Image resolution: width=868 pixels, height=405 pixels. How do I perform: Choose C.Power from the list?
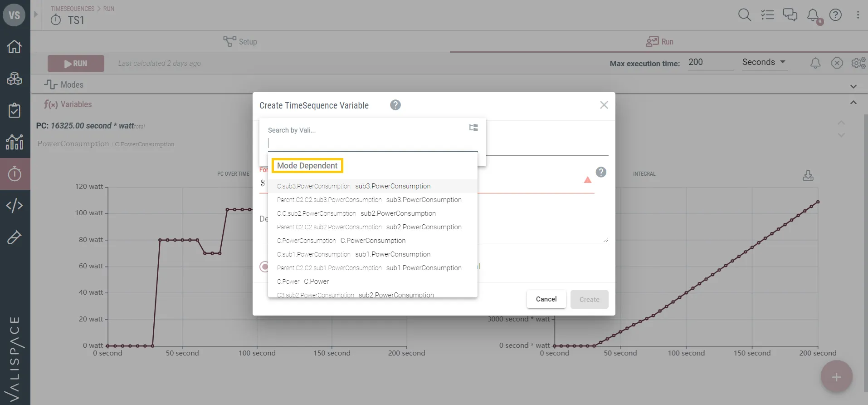pos(373,282)
